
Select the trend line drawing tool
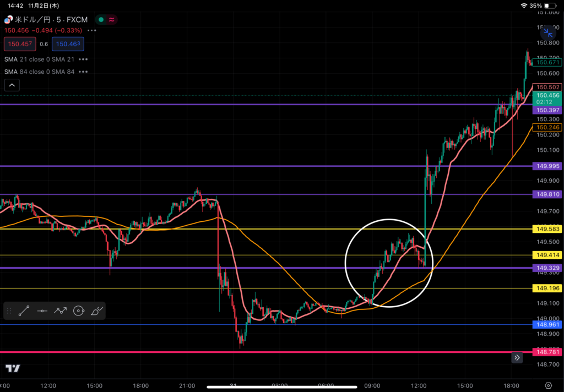tap(24, 311)
